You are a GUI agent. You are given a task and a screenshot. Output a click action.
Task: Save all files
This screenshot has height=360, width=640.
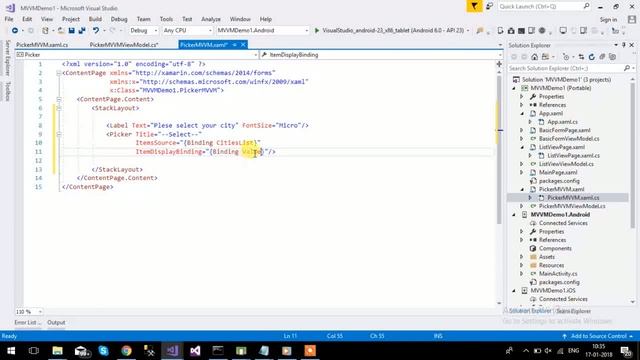pos(82,31)
